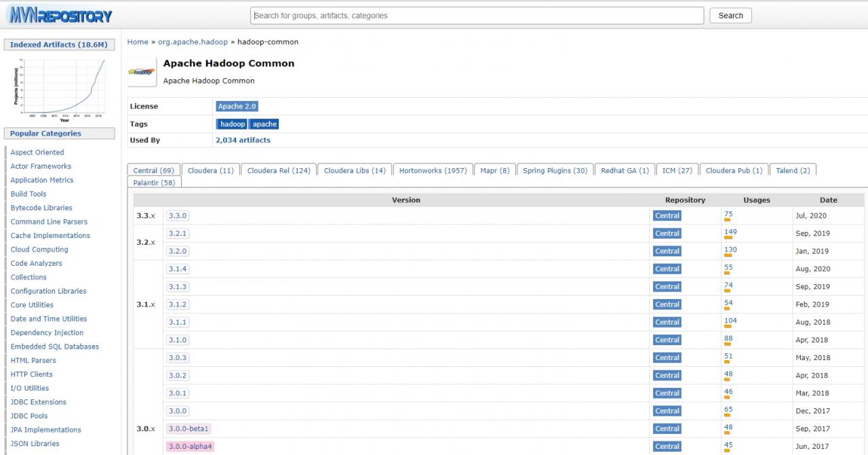The image size is (868, 455).
Task: Open the HTTP Clients category
Action: coord(31,374)
